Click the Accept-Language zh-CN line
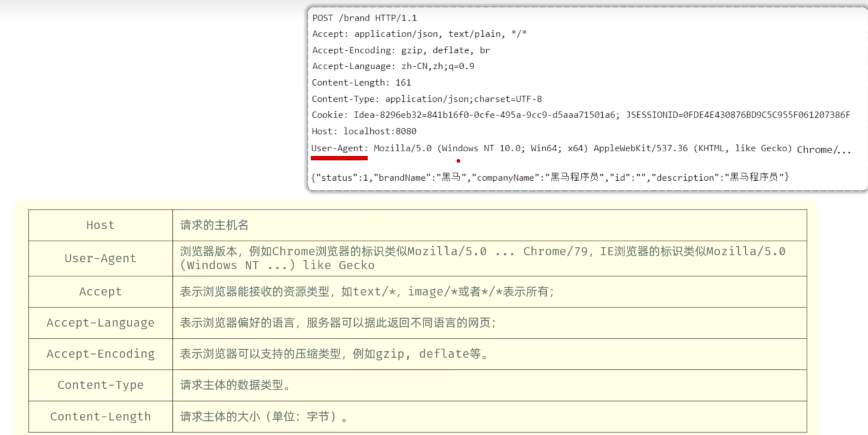Image resolution: width=868 pixels, height=435 pixels. 393,66
